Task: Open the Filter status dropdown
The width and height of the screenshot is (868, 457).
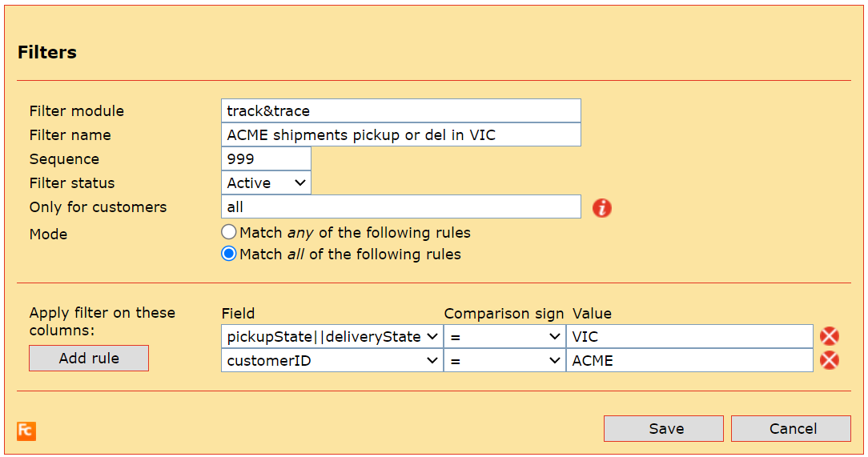Action: [266, 183]
